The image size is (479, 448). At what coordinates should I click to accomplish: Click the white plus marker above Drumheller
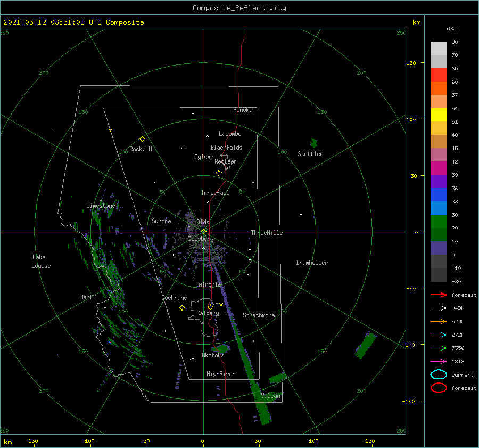(x=301, y=214)
